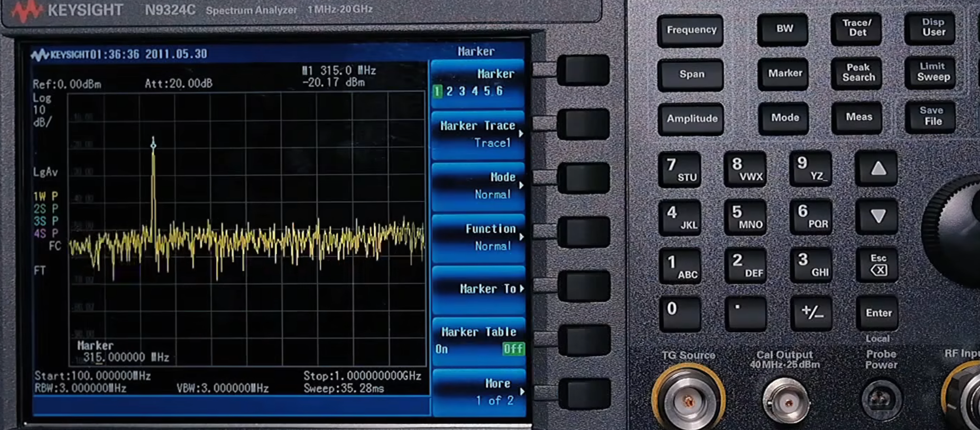Click the Start:100.000000MHz readout
980x430 pixels.
click(x=93, y=376)
